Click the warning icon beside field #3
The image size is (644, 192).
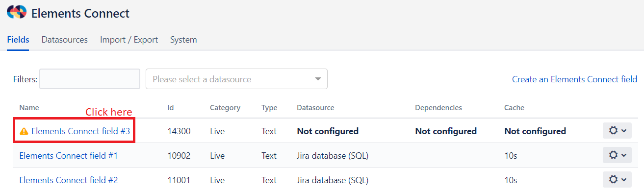(24, 131)
